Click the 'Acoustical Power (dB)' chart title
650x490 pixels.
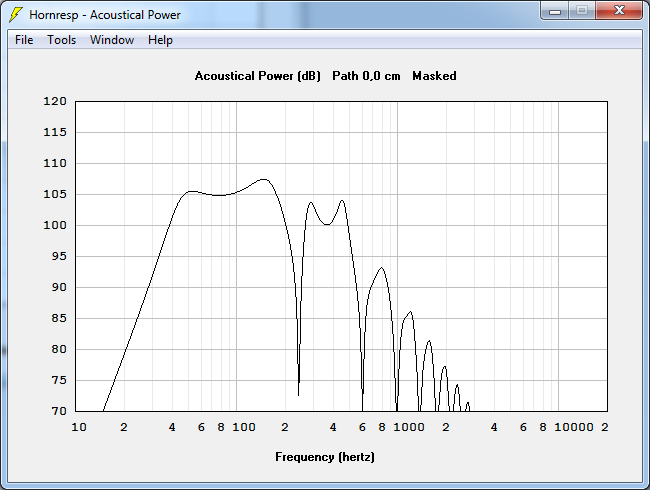click(x=257, y=76)
